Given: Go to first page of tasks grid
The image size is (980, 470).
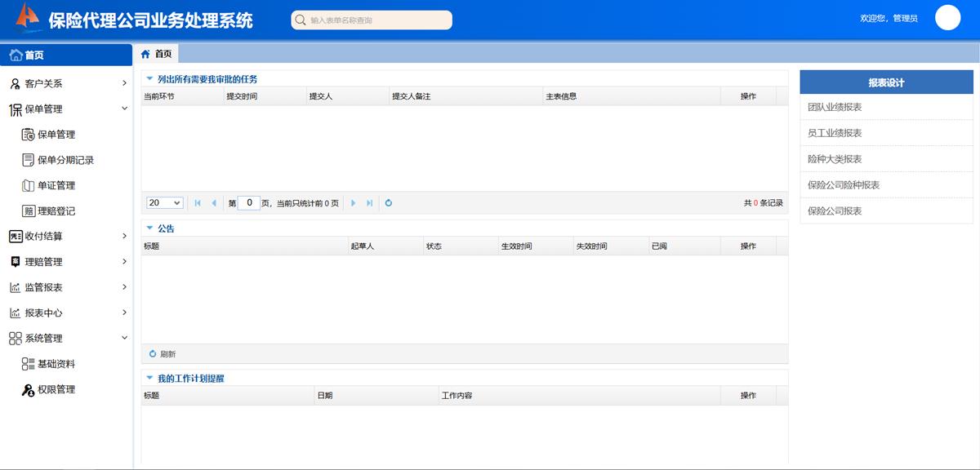Looking at the screenshot, I should [x=198, y=203].
